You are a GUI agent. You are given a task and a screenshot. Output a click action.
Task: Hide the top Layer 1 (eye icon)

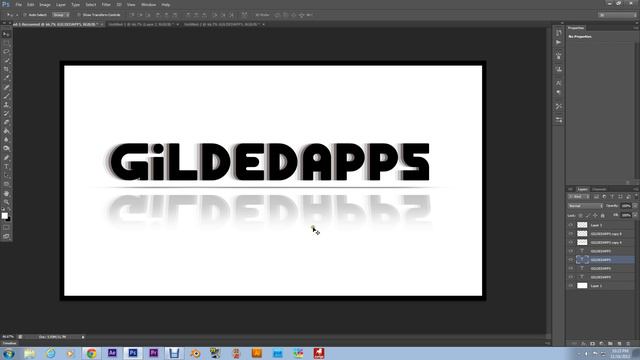click(571, 225)
